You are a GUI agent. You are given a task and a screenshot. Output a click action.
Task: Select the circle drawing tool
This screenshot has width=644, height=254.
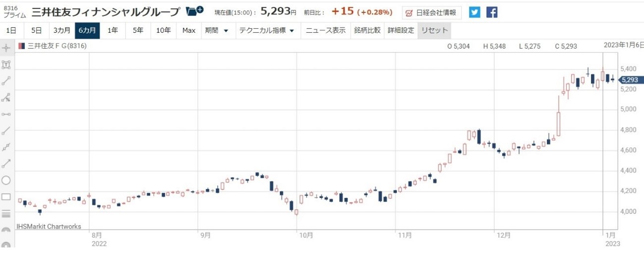coord(6,181)
